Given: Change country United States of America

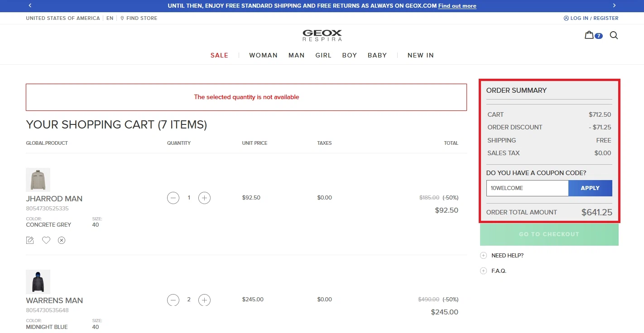Looking at the screenshot, I should (x=63, y=18).
